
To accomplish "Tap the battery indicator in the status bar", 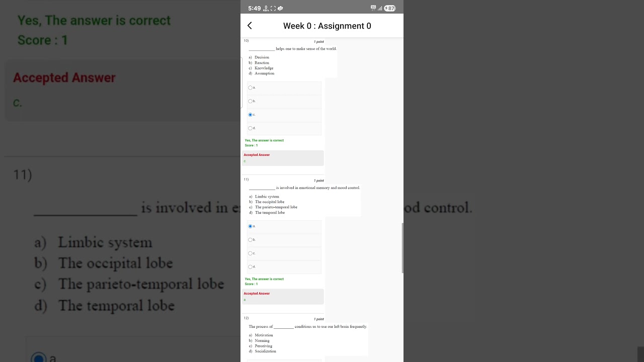I will pos(390,8).
